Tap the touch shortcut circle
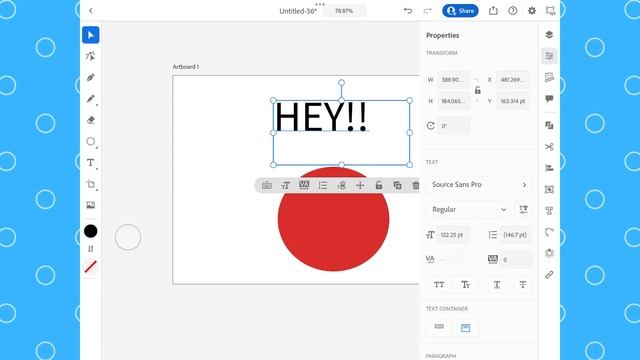The width and height of the screenshot is (640, 360). pos(128,237)
